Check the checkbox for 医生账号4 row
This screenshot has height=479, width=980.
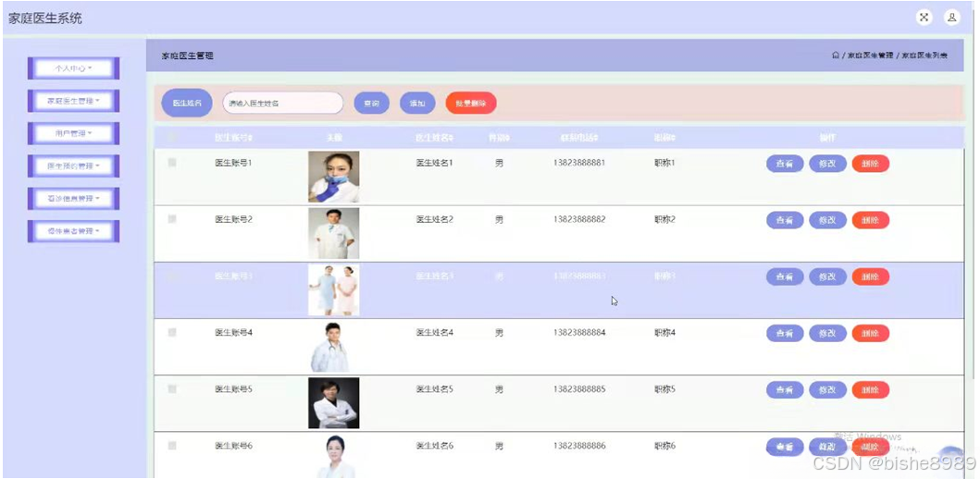coord(172,333)
